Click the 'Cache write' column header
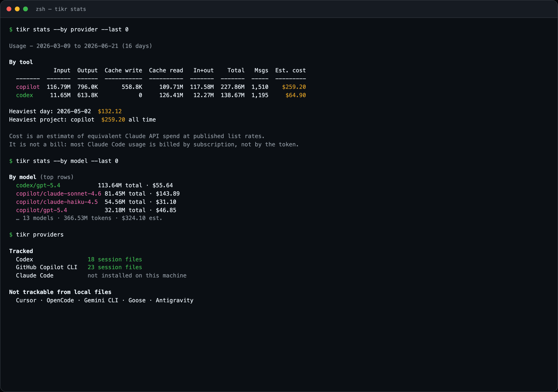 pyautogui.click(x=123, y=70)
